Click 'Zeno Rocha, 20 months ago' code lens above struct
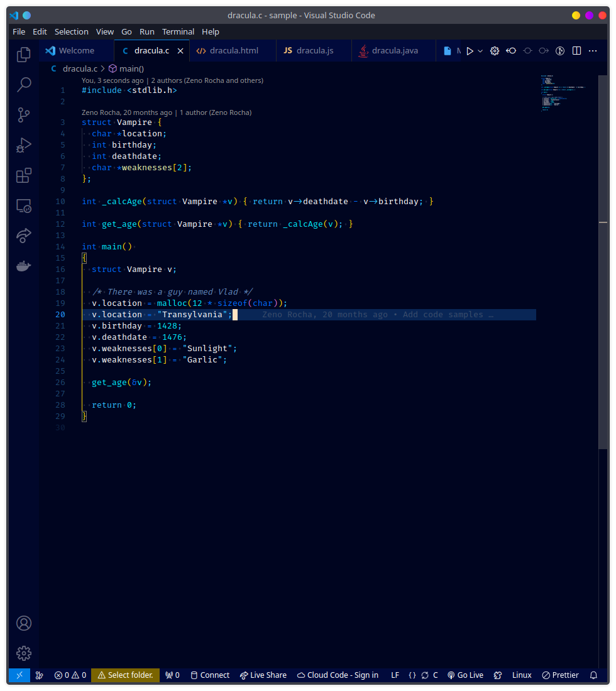 [127, 113]
